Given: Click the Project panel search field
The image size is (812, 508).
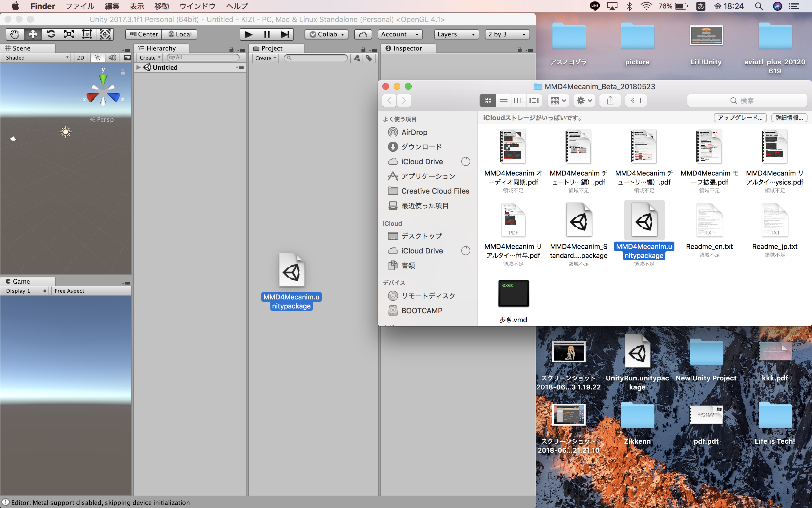Looking at the screenshot, I should pos(315,58).
